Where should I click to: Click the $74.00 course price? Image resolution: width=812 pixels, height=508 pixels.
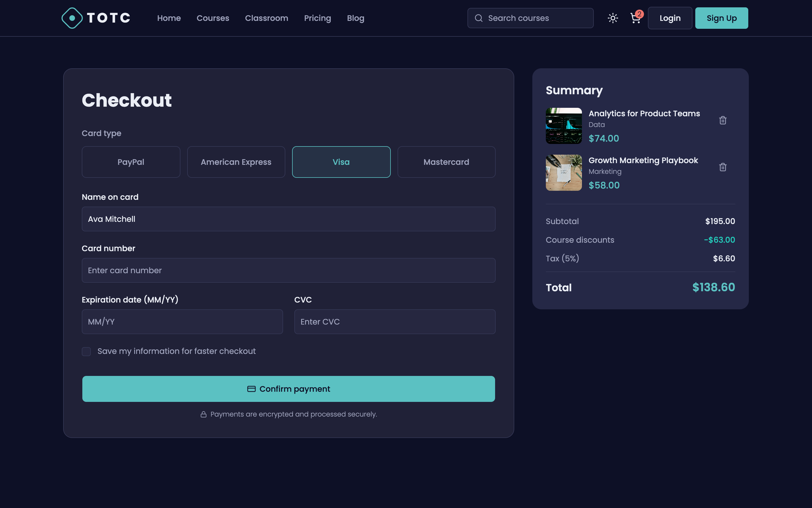(604, 138)
